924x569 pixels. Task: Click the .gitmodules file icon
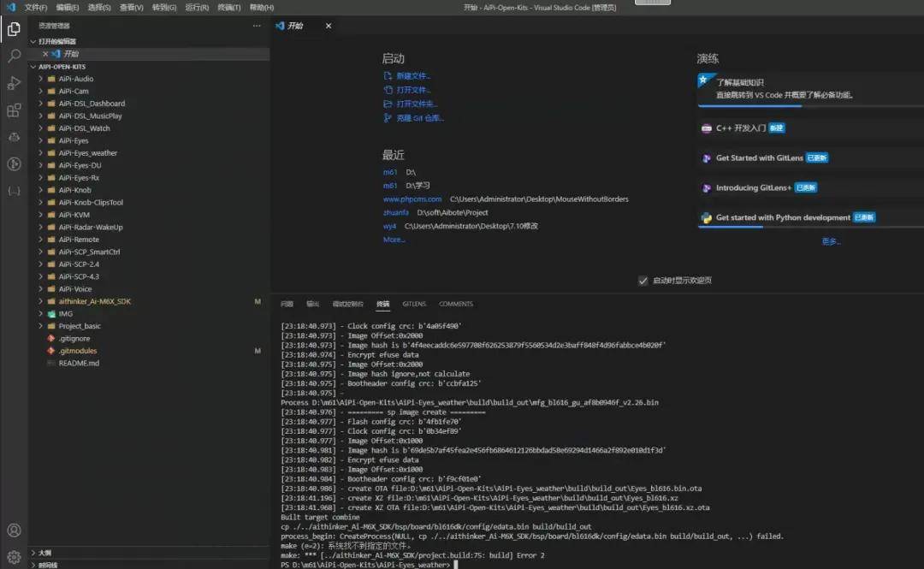51,351
